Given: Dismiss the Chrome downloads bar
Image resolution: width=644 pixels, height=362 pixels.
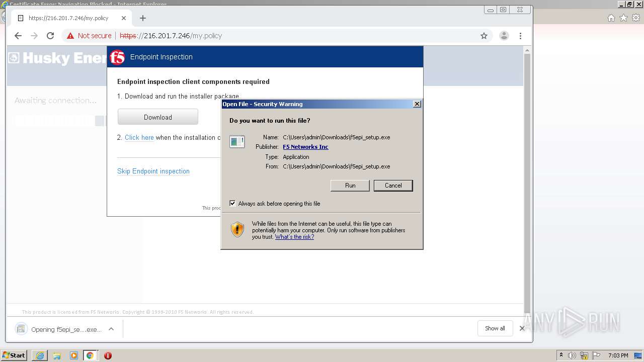Looking at the screenshot, I should pos(522,328).
